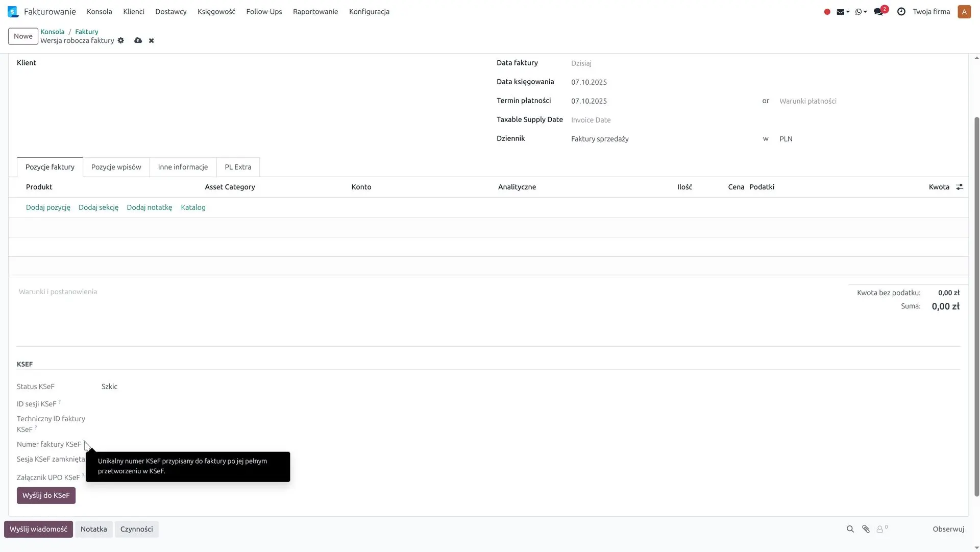Viewport: 980px width, 552px height.
Task: Expand the email envelope dropdown
Action: pyautogui.click(x=843, y=12)
